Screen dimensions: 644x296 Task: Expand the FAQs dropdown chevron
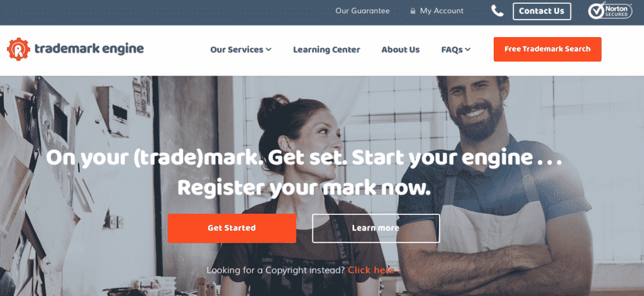coord(467,50)
